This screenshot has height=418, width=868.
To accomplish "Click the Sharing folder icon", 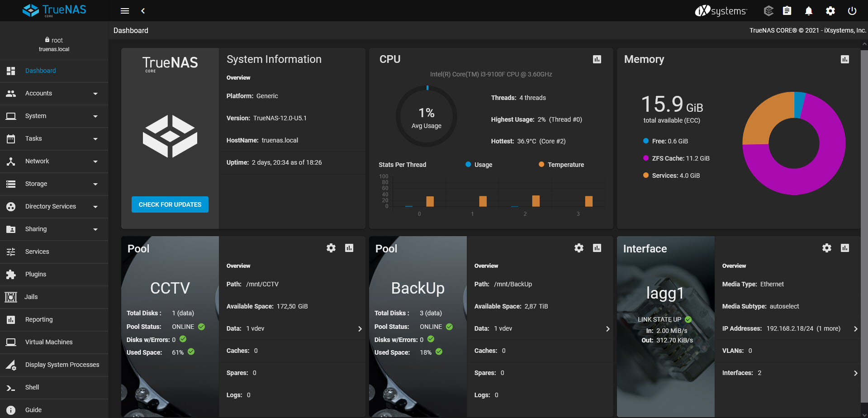I will (11, 229).
